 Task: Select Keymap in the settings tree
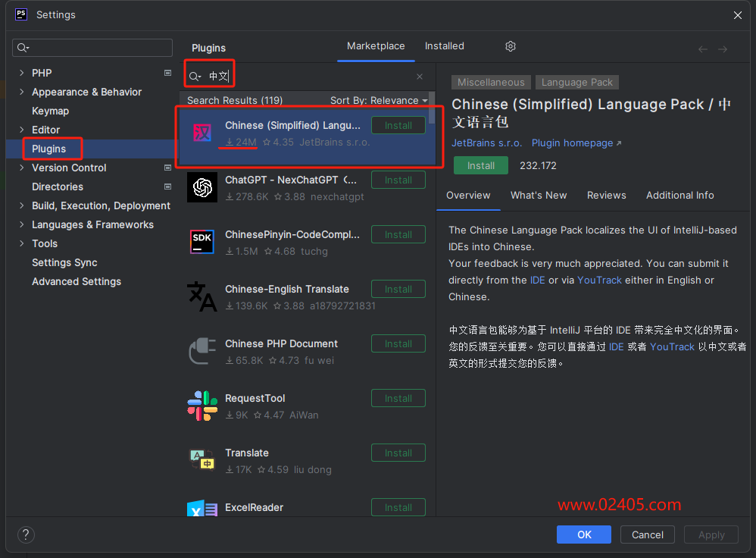point(50,111)
